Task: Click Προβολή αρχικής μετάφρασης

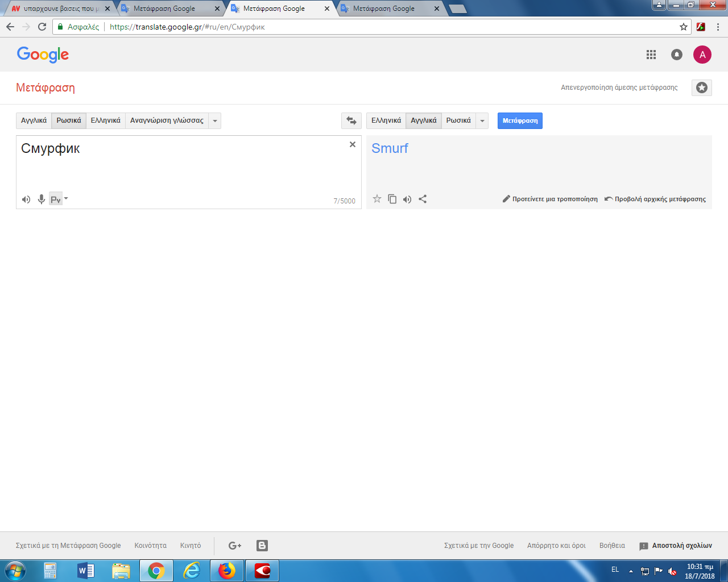Action: (x=655, y=199)
